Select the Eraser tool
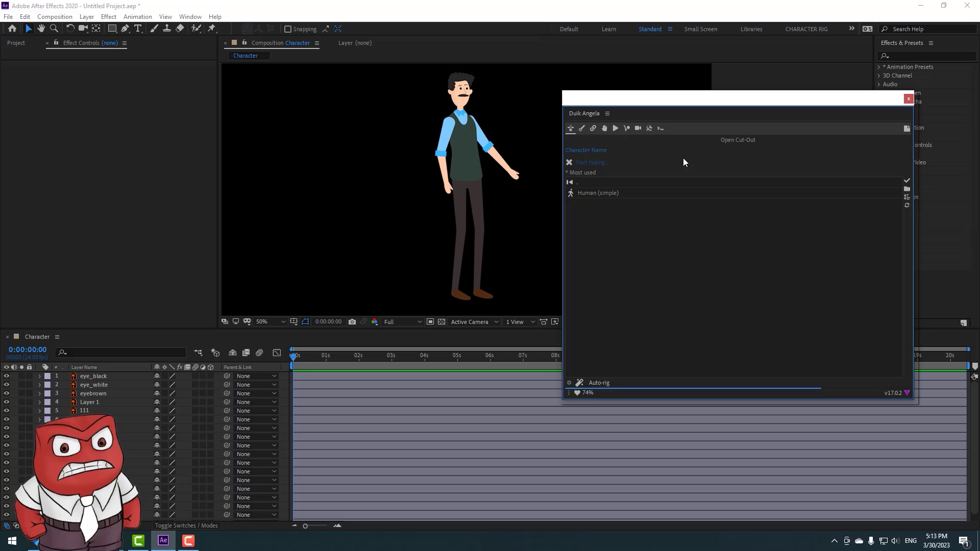Screen dimensions: 980x551 180,29
